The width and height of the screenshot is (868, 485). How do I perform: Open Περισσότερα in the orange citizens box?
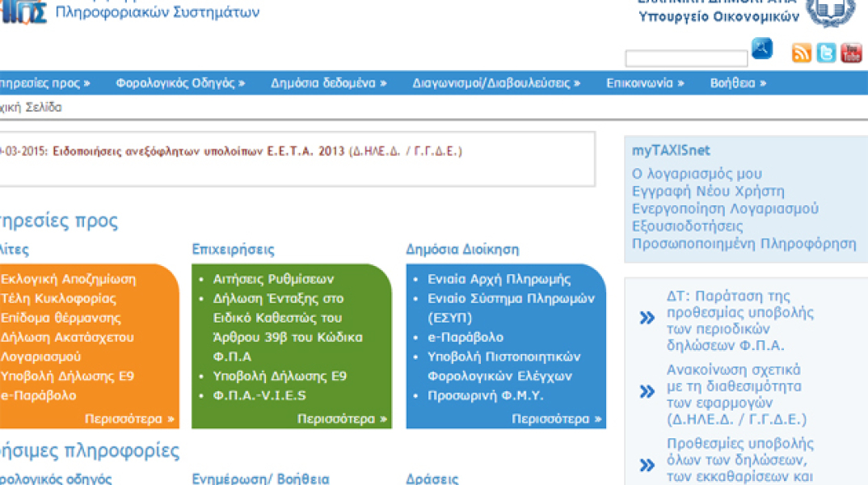(129, 419)
